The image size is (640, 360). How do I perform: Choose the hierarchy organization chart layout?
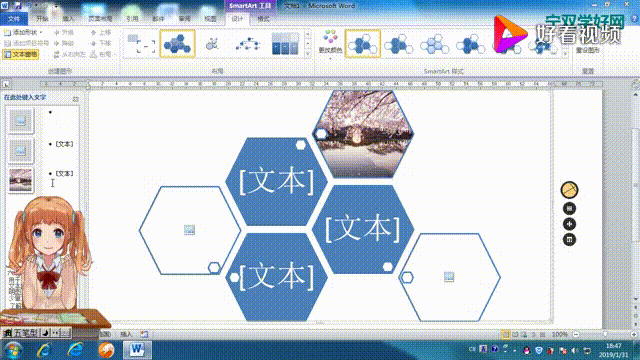(x=248, y=44)
